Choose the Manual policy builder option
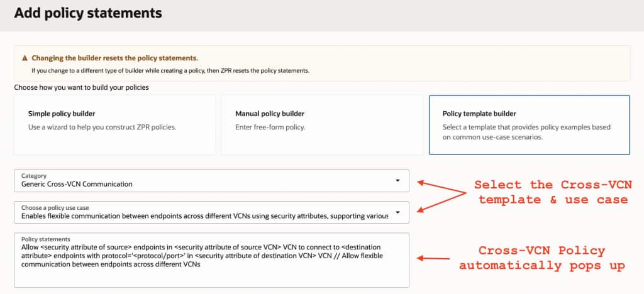 [322, 124]
